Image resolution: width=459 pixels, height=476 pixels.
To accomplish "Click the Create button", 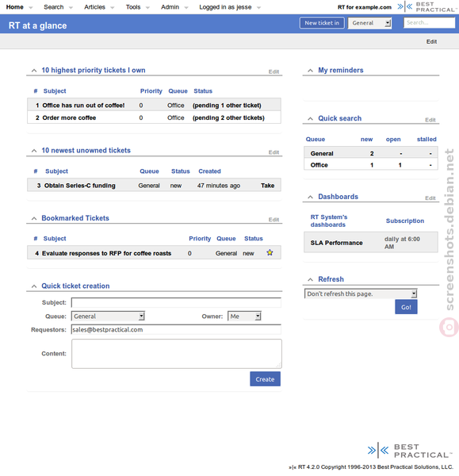I will 265,379.
